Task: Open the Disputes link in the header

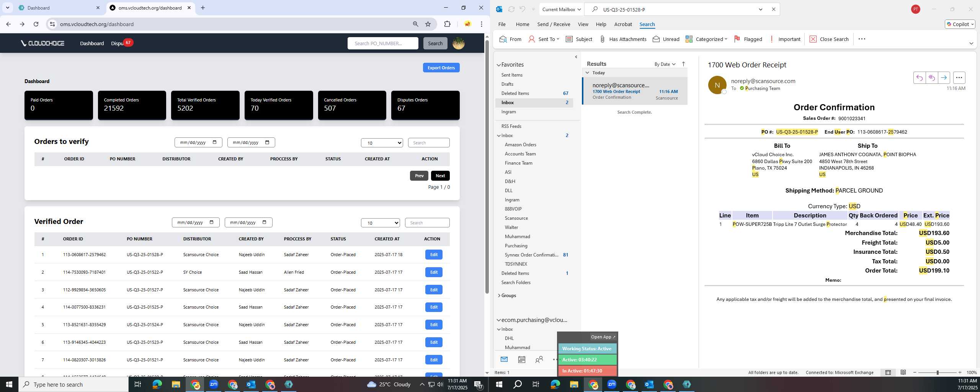Action: [118, 43]
